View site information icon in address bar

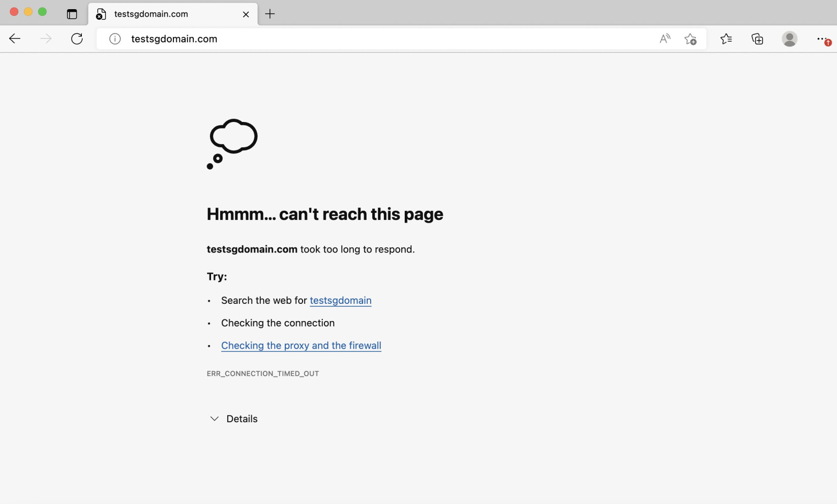click(115, 39)
